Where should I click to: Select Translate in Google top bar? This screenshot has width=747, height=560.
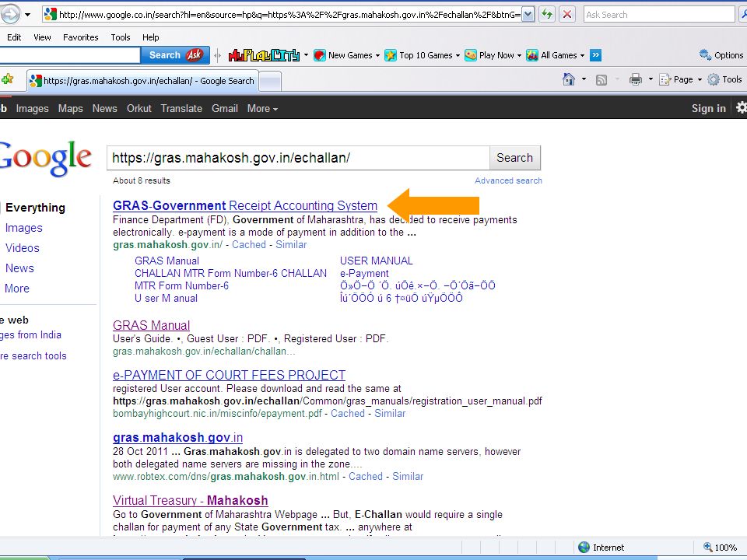tap(181, 109)
